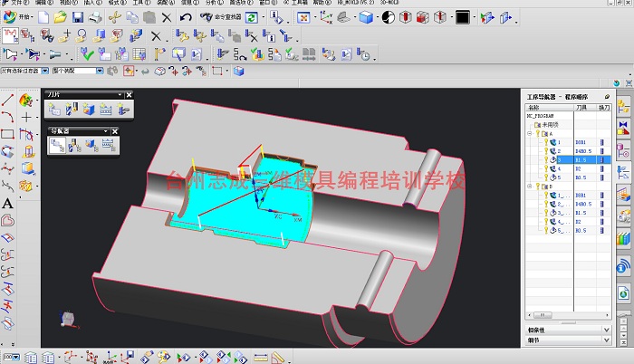Viewport: 634px width, 364px height.
Task: Click the Copy icon
Action: tap(132, 17)
